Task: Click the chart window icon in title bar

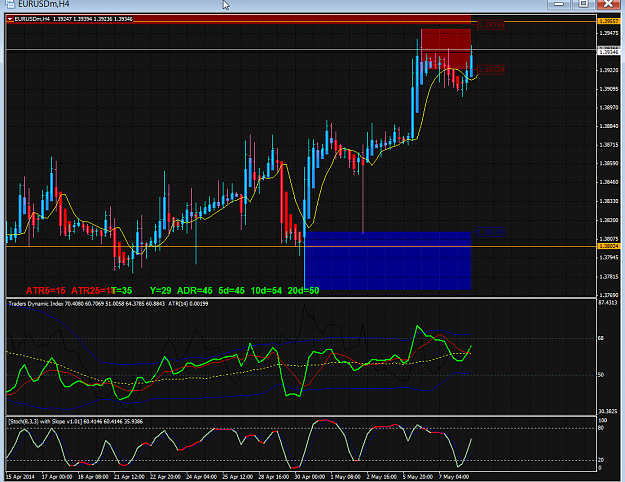Action: [x=10, y=4]
